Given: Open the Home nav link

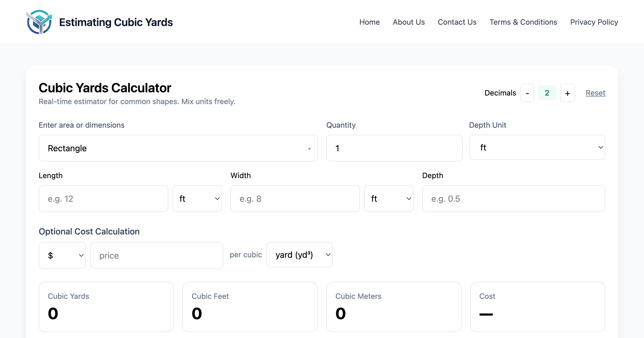Looking at the screenshot, I should click(369, 22).
